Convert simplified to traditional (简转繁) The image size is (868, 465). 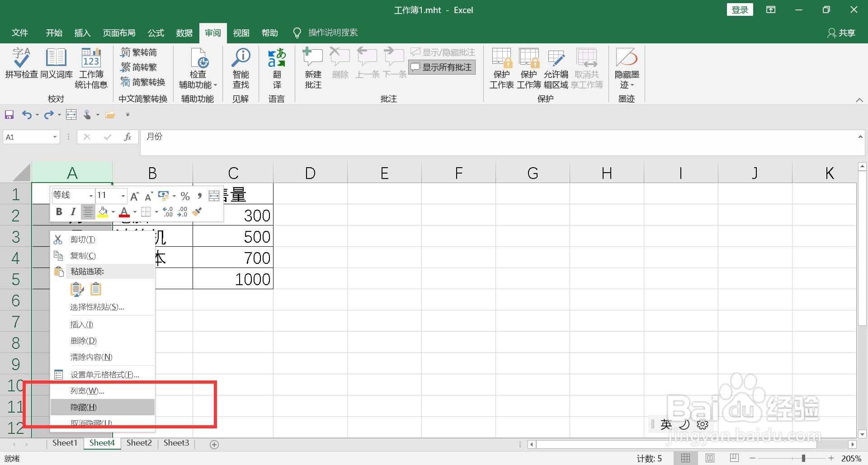click(x=139, y=67)
